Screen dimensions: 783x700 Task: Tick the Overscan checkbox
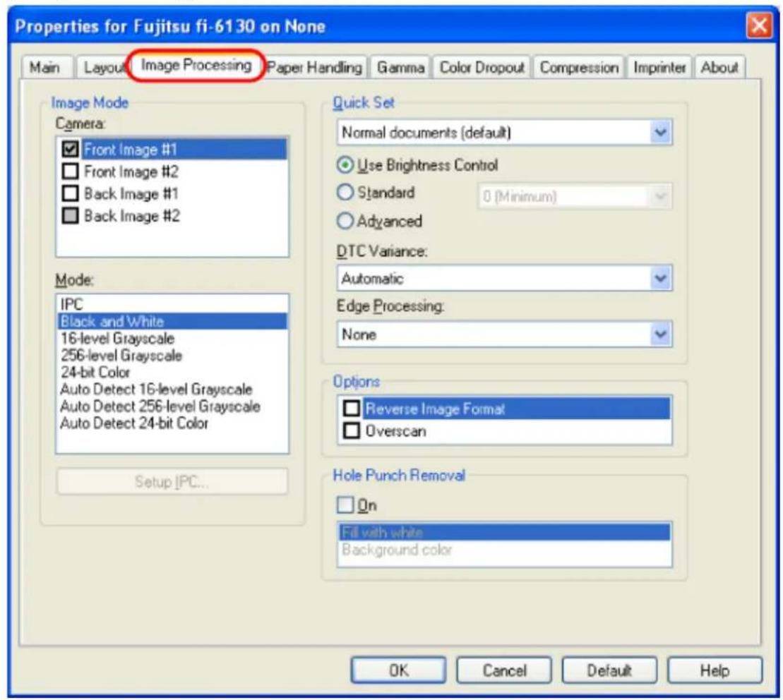352,430
